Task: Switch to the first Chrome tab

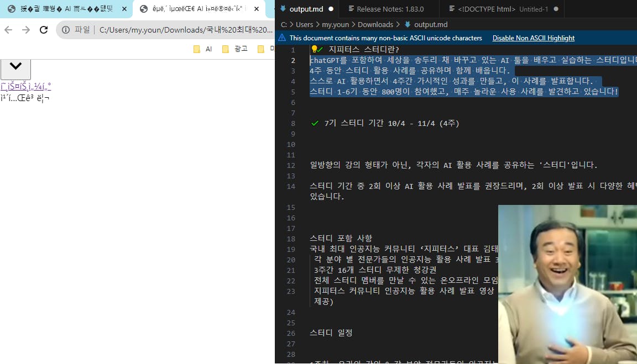Action: coord(66,8)
